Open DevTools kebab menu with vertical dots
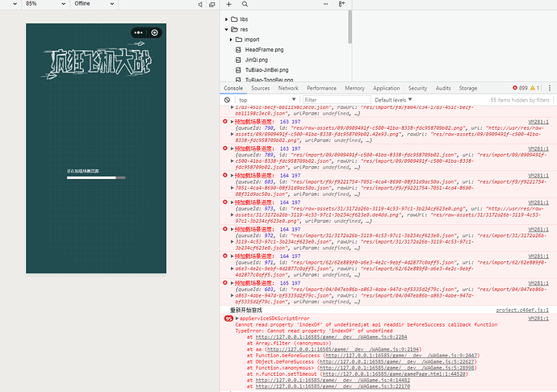The image size is (557, 392). [x=550, y=88]
